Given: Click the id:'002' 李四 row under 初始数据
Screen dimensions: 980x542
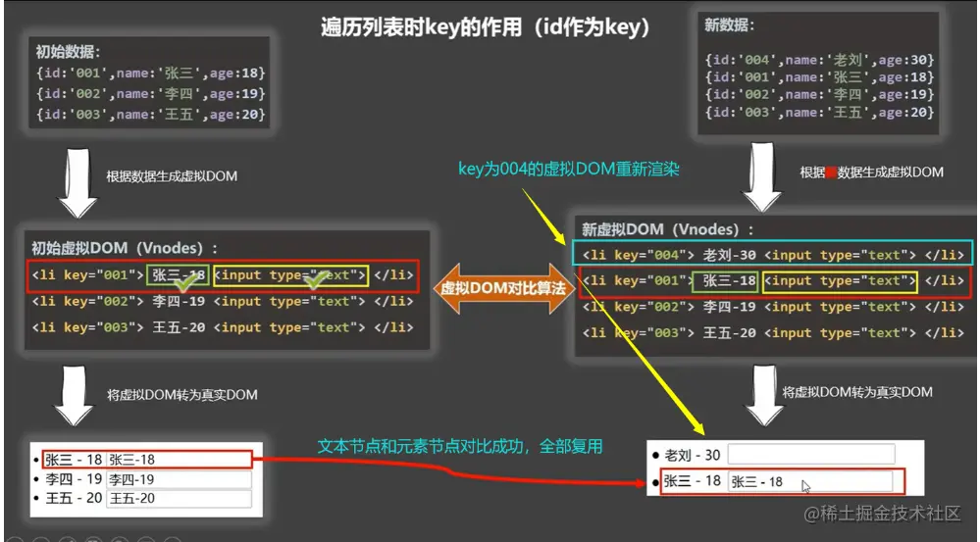Looking at the screenshot, I should (151, 94).
